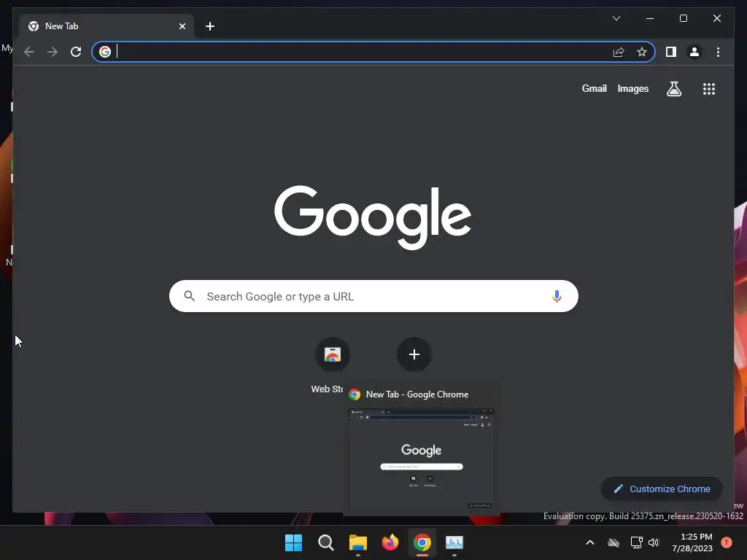This screenshot has height=560, width=747.
Task: Open a new tab with the plus button
Action: point(210,26)
